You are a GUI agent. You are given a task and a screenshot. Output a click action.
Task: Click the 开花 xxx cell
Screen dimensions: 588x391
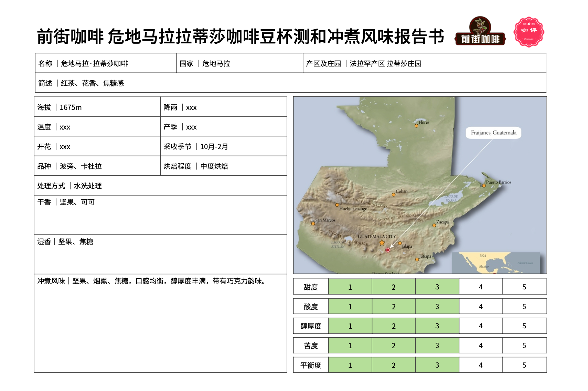(97, 146)
